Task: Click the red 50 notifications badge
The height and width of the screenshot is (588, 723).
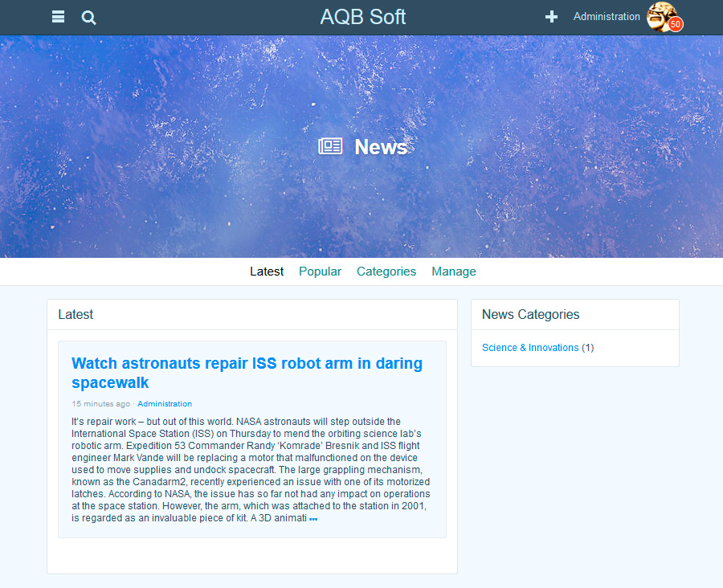Action: (676, 25)
